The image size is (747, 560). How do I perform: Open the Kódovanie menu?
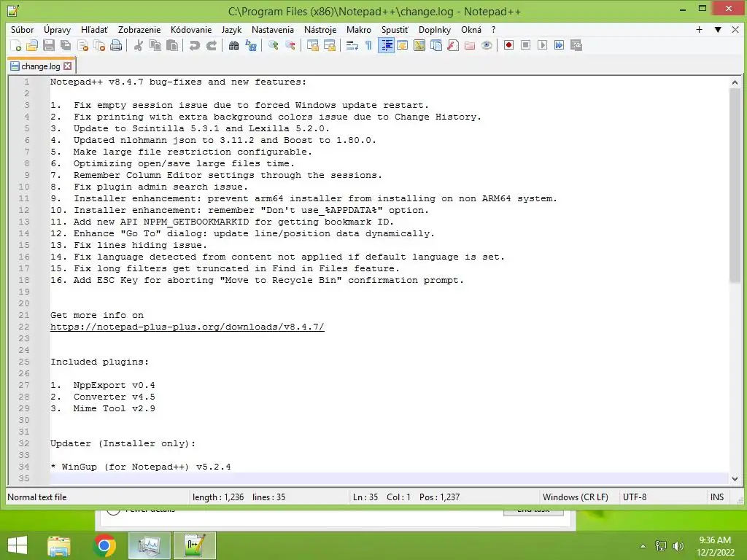click(x=191, y=29)
